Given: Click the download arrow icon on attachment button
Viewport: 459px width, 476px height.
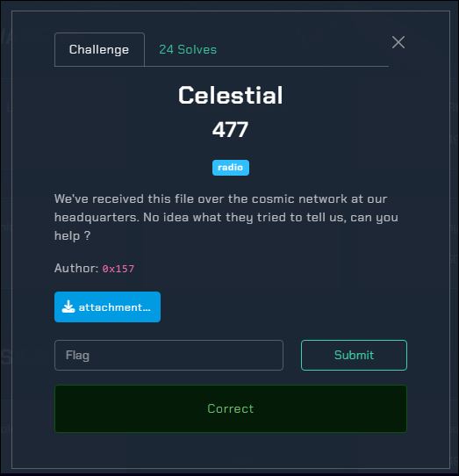Looking at the screenshot, I should pos(68,307).
